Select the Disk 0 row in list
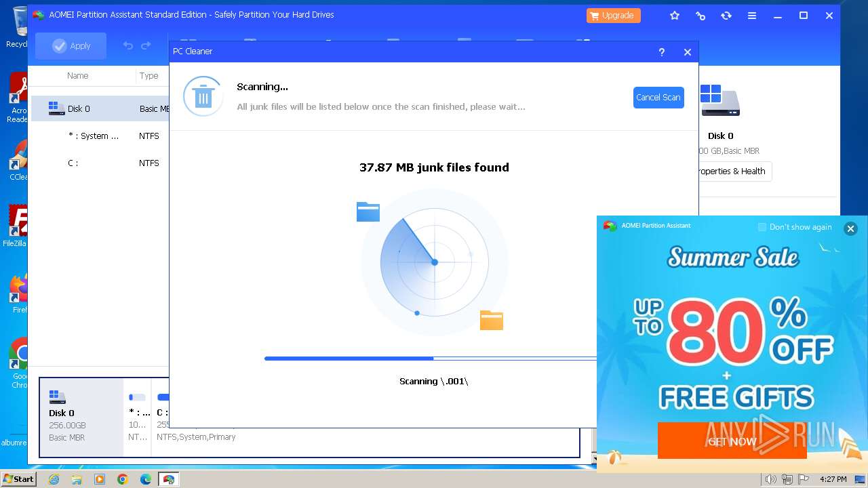The image size is (868, 488). (100, 108)
